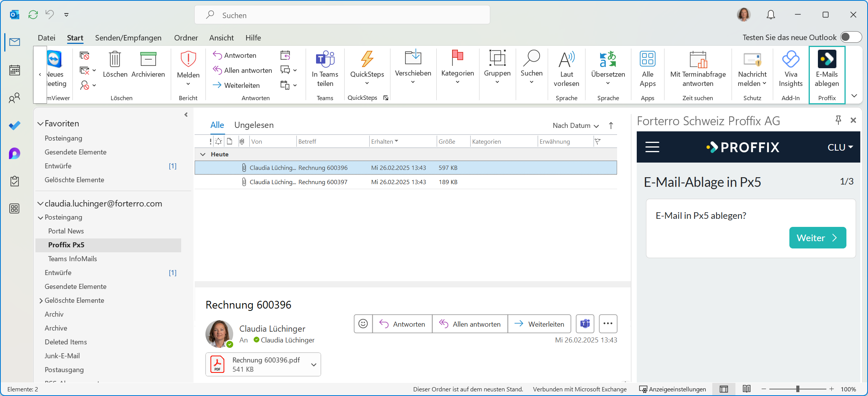The width and height of the screenshot is (868, 396).
Task: Open the Nach Datum sort dropdown
Action: click(575, 126)
